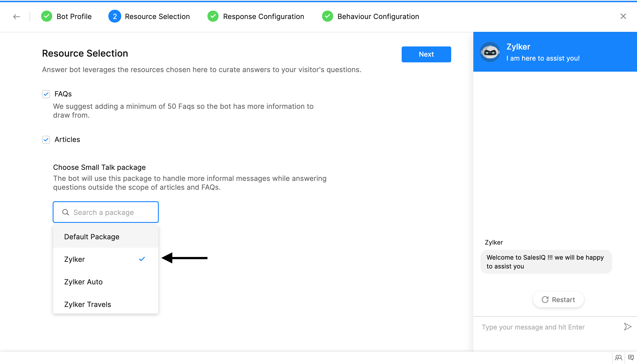The height and width of the screenshot is (364, 637).
Task: Open the Behaviour Configuration step
Action: 378,17
